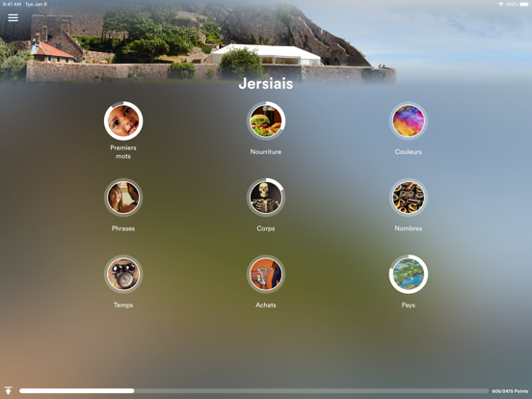This screenshot has height=399, width=532.
Task: Open the Pays map icon
Action: tap(409, 274)
